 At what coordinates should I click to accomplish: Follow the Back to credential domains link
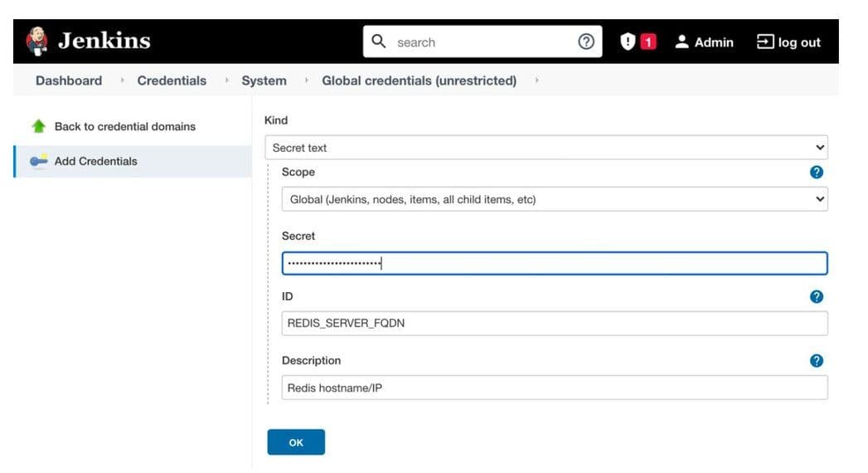pyautogui.click(x=125, y=126)
